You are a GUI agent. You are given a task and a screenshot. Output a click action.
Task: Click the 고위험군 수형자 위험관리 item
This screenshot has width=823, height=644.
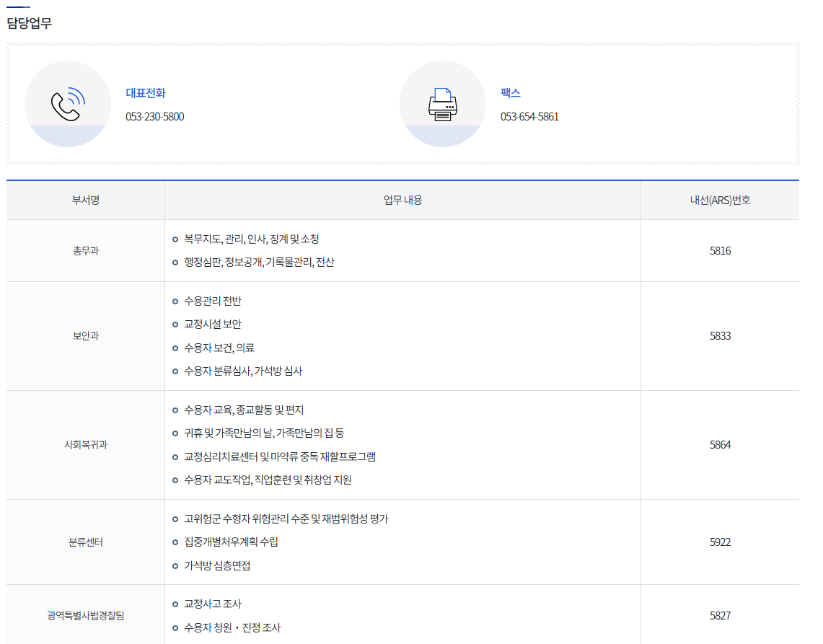click(x=286, y=519)
